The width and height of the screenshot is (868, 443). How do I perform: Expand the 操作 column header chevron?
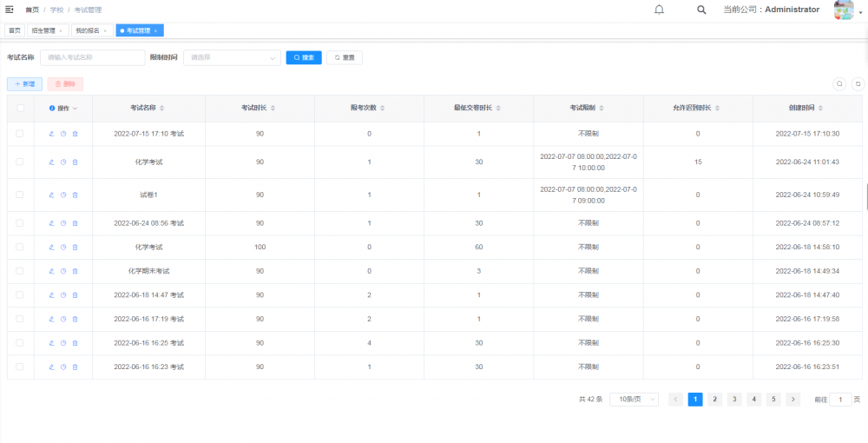point(75,109)
